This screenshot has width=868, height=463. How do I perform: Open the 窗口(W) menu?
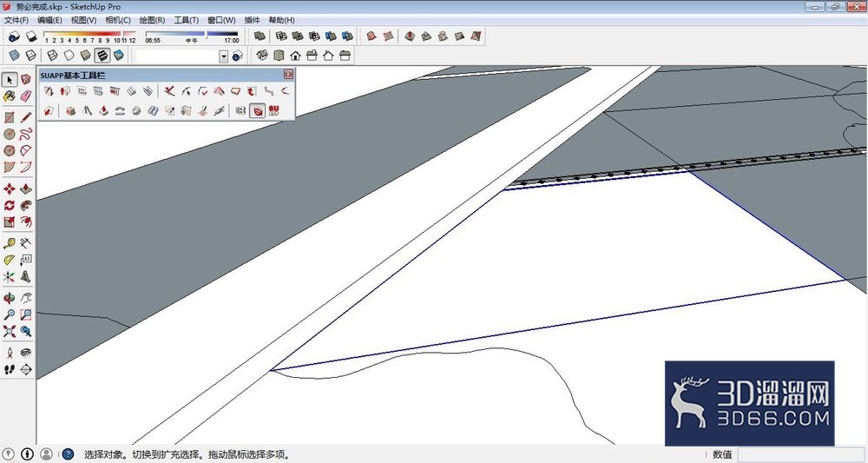click(x=221, y=20)
